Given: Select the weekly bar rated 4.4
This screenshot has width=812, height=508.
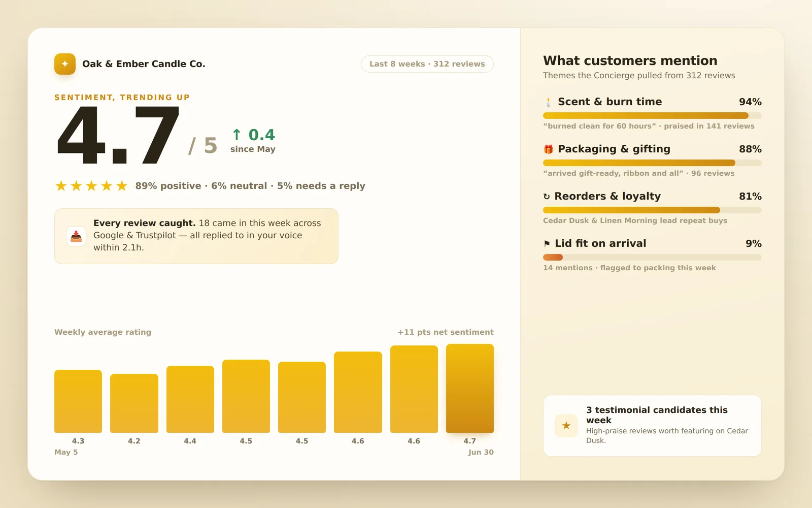Looking at the screenshot, I should click(x=190, y=399).
